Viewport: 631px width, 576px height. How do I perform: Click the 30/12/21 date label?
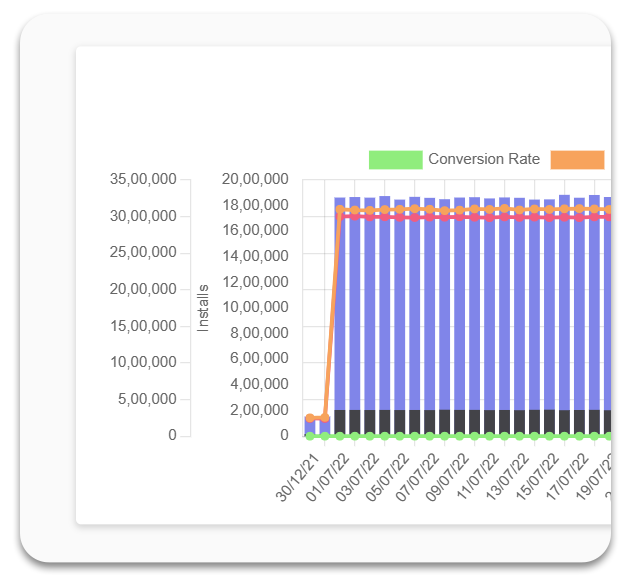pyautogui.click(x=297, y=478)
